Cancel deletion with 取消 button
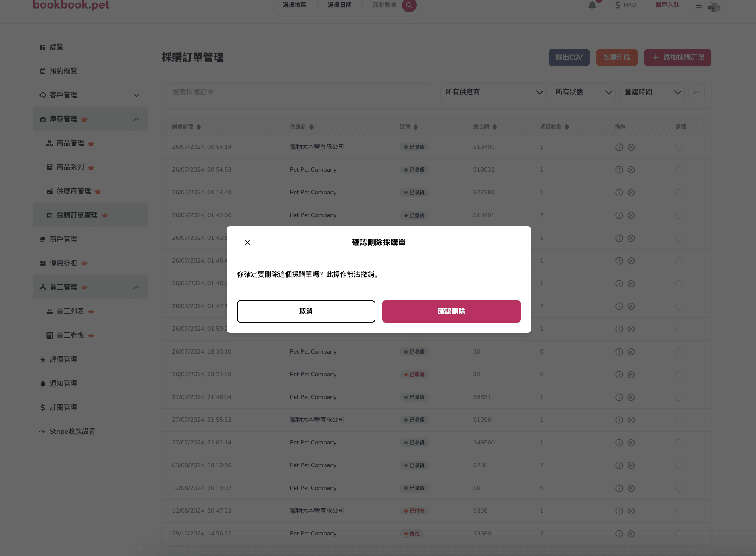 point(306,311)
